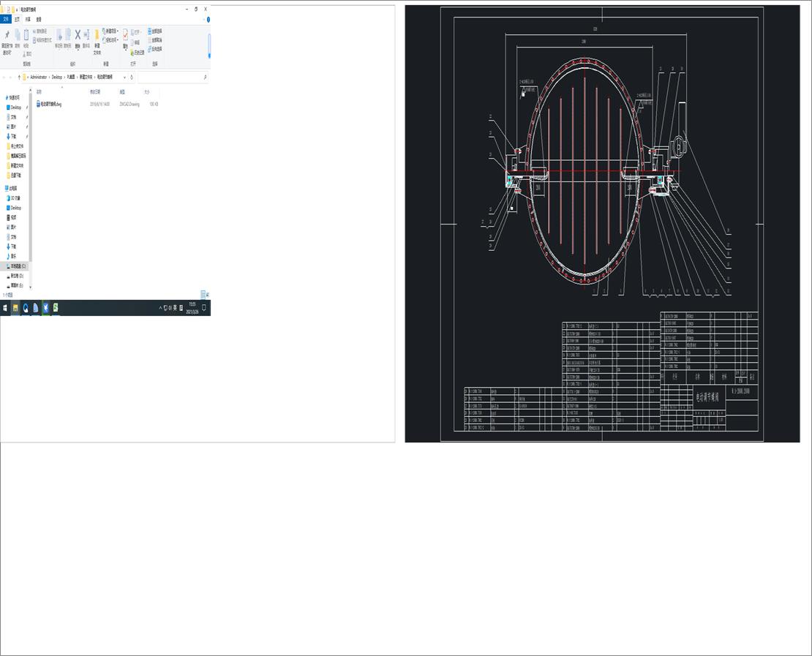Open the Windows Start menu

(5, 308)
